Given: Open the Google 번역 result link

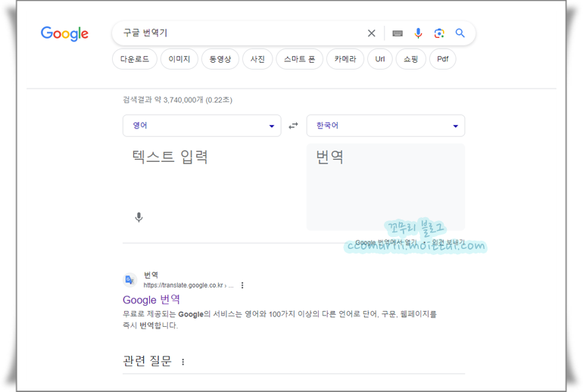Looking at the screenshot, I should tap(151, 300).
